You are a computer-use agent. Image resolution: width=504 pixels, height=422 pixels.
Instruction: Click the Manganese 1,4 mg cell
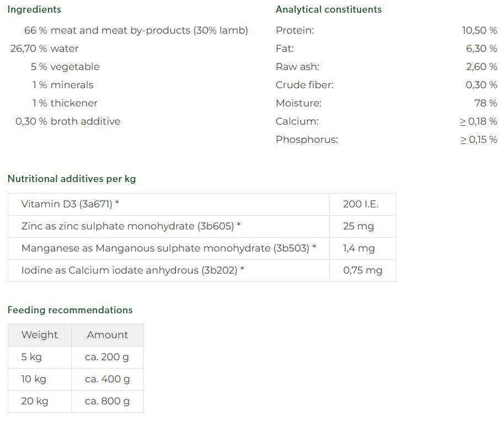(x=363, y=249)
